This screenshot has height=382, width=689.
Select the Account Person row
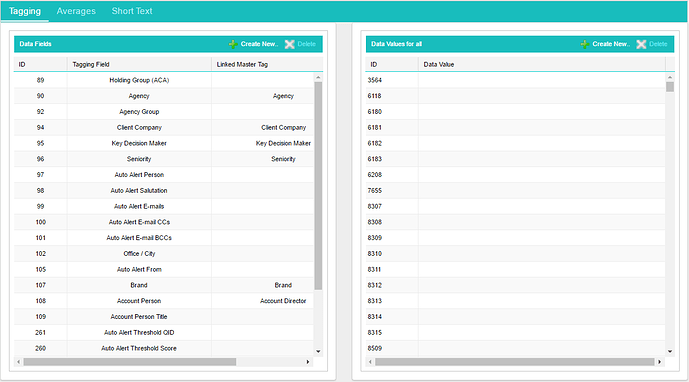pos(164,301)
